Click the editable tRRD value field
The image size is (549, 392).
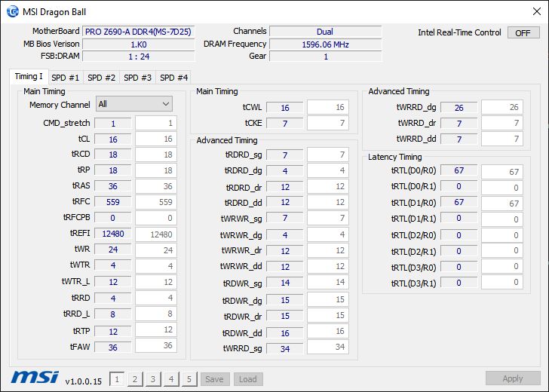pyautogui.click(x=156, y=298)
